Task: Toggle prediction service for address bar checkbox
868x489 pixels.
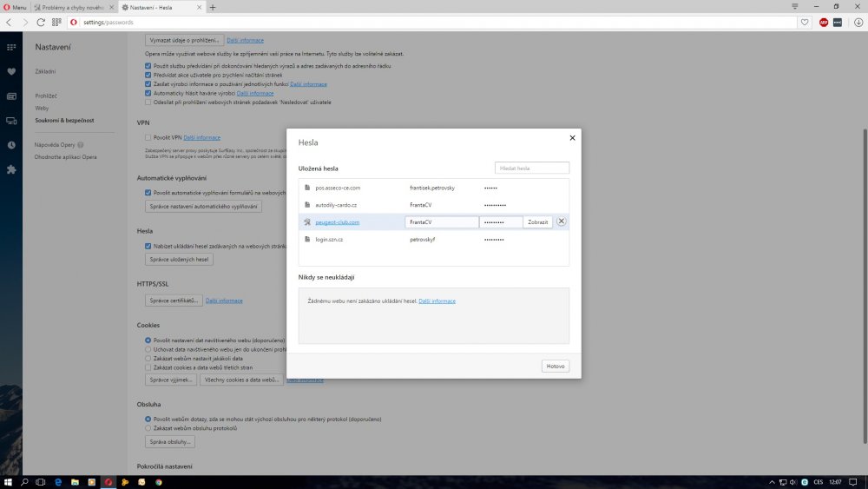Action: (148, 66)
